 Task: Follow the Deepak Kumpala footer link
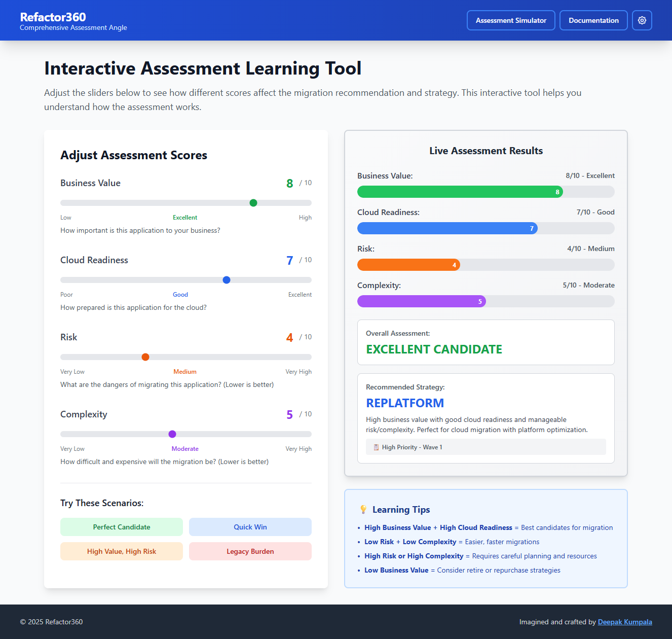tap(624, 622)
